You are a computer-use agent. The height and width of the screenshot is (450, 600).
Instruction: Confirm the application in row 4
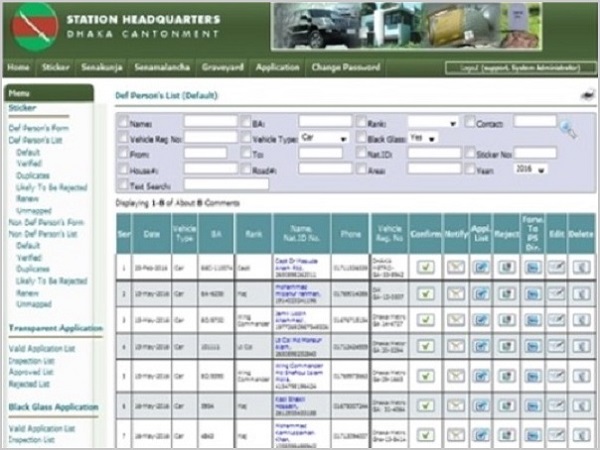click(426, 346)
